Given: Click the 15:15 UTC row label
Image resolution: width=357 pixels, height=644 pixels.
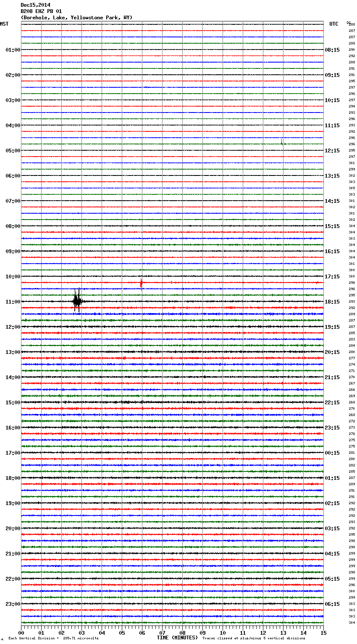Looking at the screenshot, I should [x=332, y=226].
